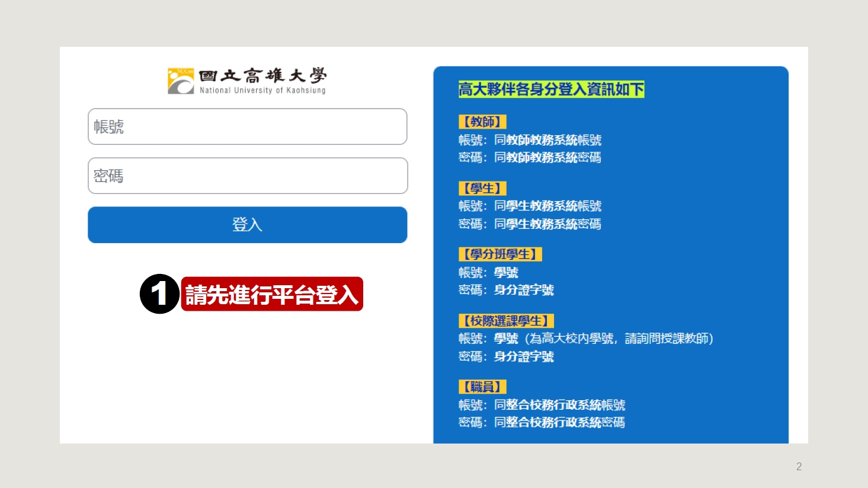This screenshot has width=868, height=488.
Task: Click the English text National University of Kaohsiung
Action: pos(262,91)
